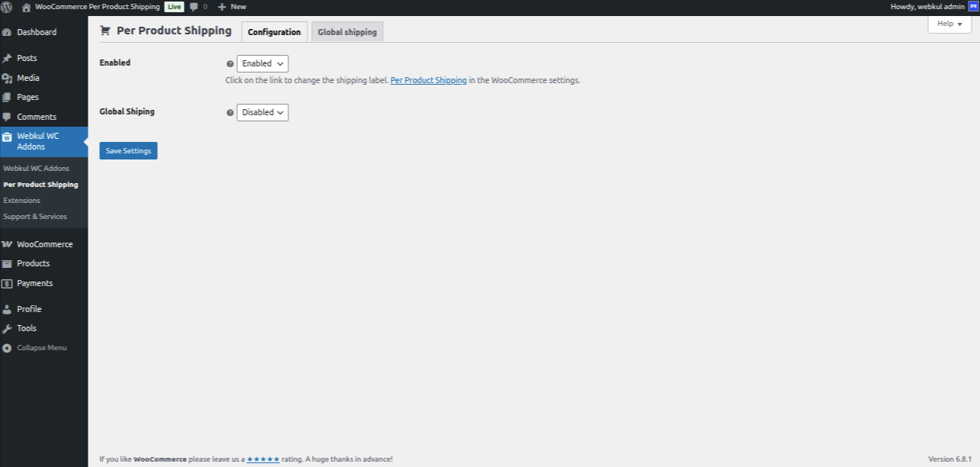Screen dimensions: 980x467
Task: Expand the Help panel at top right
Action: tap(948, 24)
